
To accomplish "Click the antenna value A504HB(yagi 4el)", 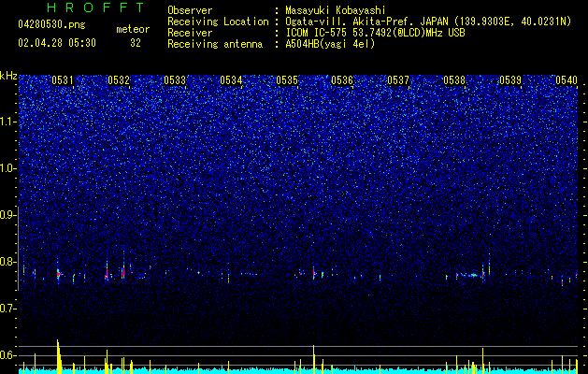I will [x=330, y=45].
